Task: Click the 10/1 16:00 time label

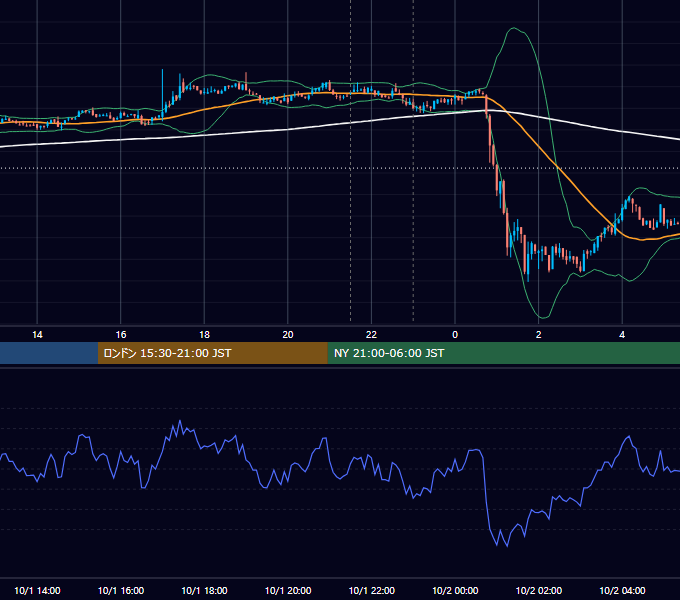Action: coord(121,590)
